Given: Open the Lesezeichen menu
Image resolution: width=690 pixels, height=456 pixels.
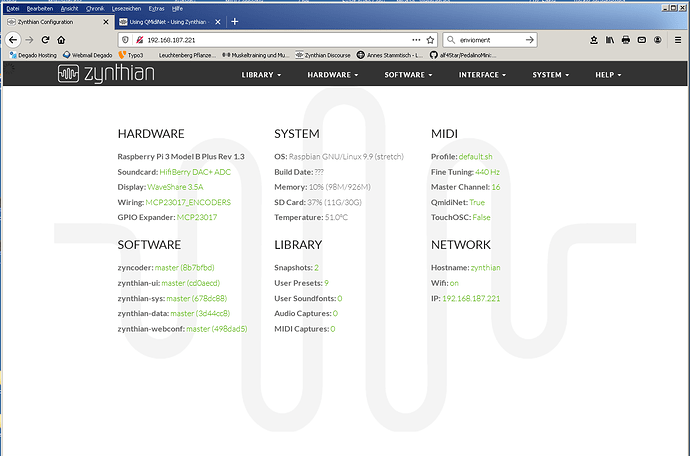Looking at the screenshot, I should point(126,8).
